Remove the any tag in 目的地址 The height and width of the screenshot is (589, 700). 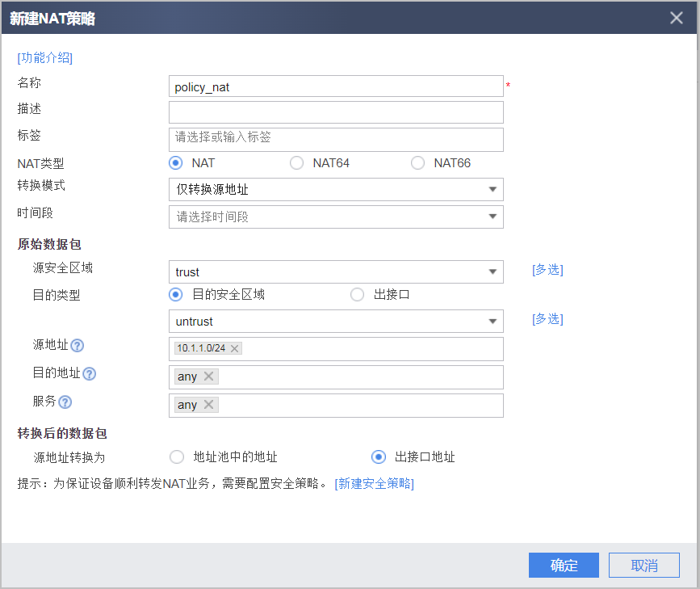pyautogui.click(x=208, y=377)
